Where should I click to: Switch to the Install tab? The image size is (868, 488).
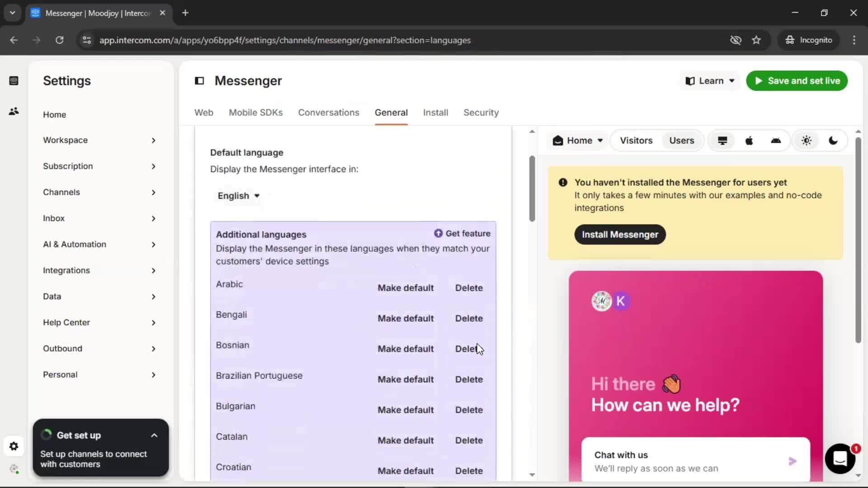coord(435,113)
